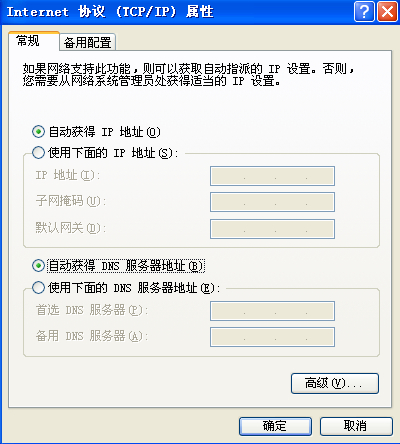Select 使用下面的 DNS 服务器地址 option
This screenshot has height=444, width=400.
tap(38, 287)
